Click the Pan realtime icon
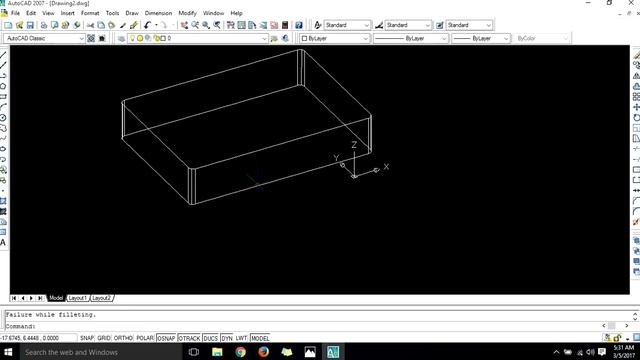Image resolution: width=640 pixels, height=360 pixels. coord(184,25)
